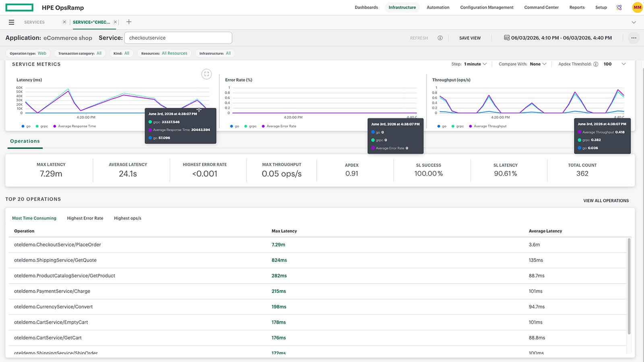Screen dimensions: 644x362
Task: Open the hamburger navigation menu
Action: click(11, 22)
